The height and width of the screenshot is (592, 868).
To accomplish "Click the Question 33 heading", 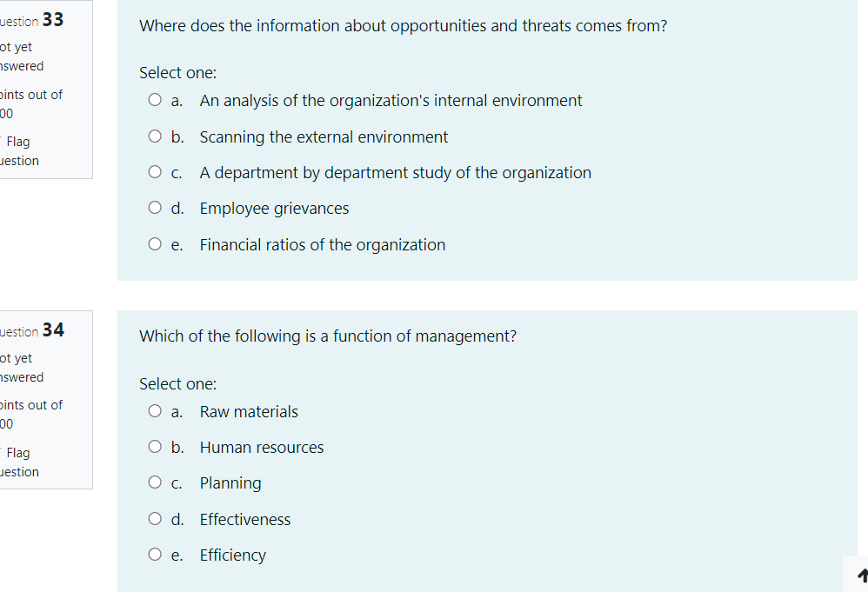I will [32, 19].
